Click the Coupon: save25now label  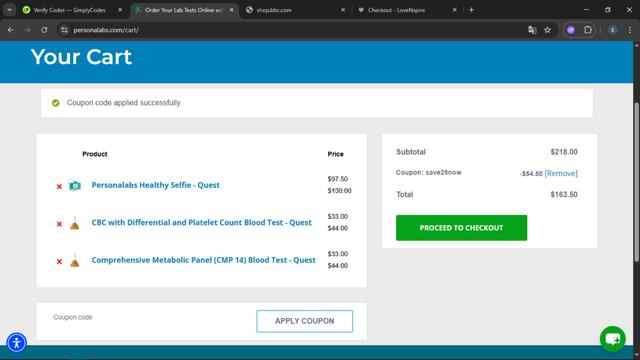click(x=429, y=172)
